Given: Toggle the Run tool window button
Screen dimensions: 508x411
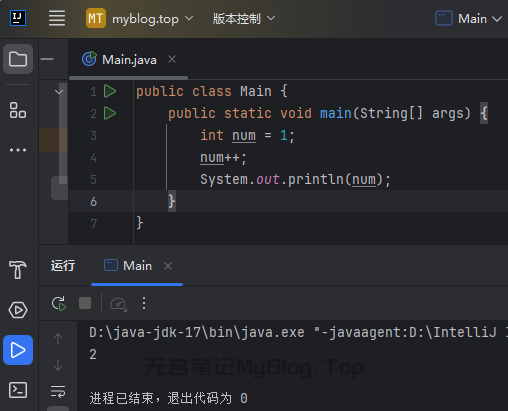Looking at the screenshot, I should point(18,350).
